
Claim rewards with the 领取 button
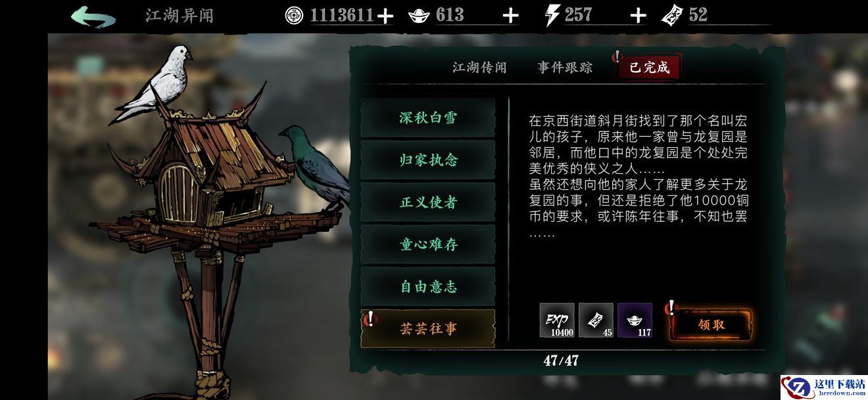(x=710, y=324)
